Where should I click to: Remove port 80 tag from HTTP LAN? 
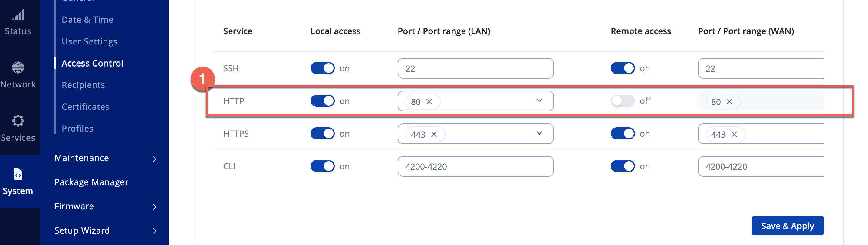[429, 102]
